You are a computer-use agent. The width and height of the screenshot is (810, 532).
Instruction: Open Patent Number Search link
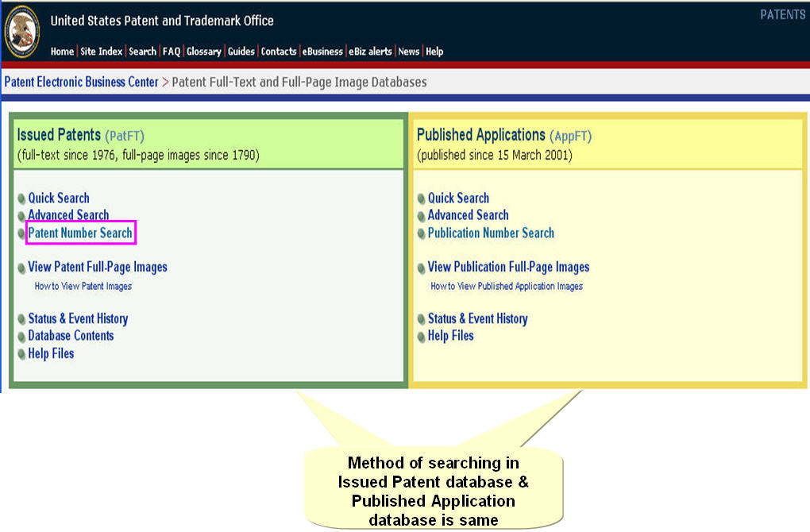click(80, 233)
